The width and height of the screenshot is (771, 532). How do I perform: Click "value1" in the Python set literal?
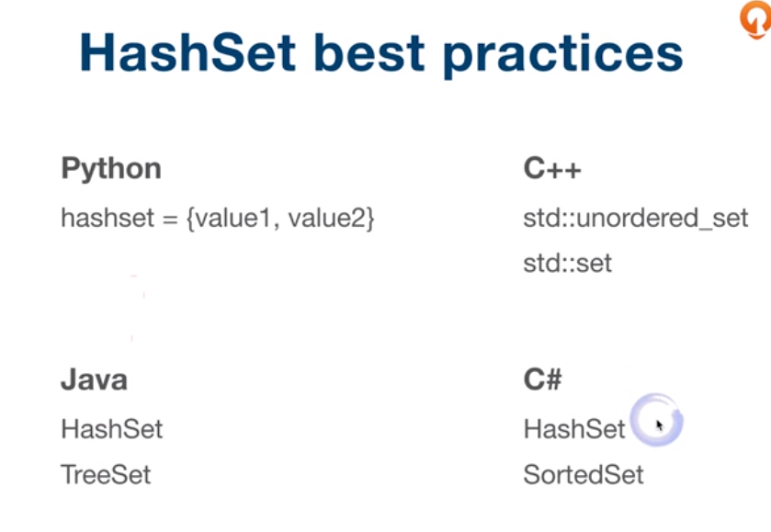pyautogui.click(x=235, y=219)
